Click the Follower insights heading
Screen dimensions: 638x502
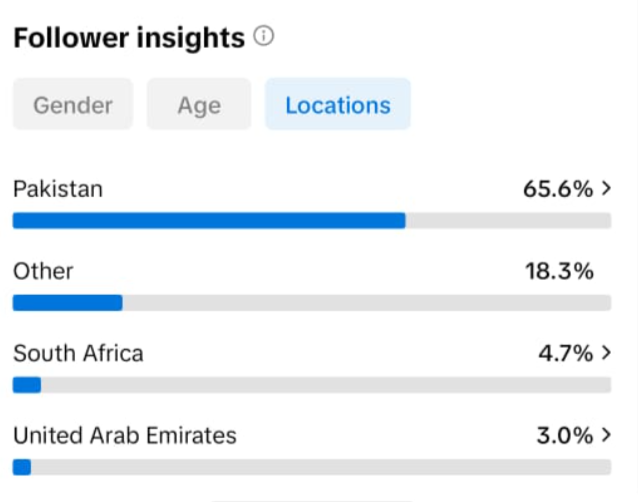[x=128, y=38]
